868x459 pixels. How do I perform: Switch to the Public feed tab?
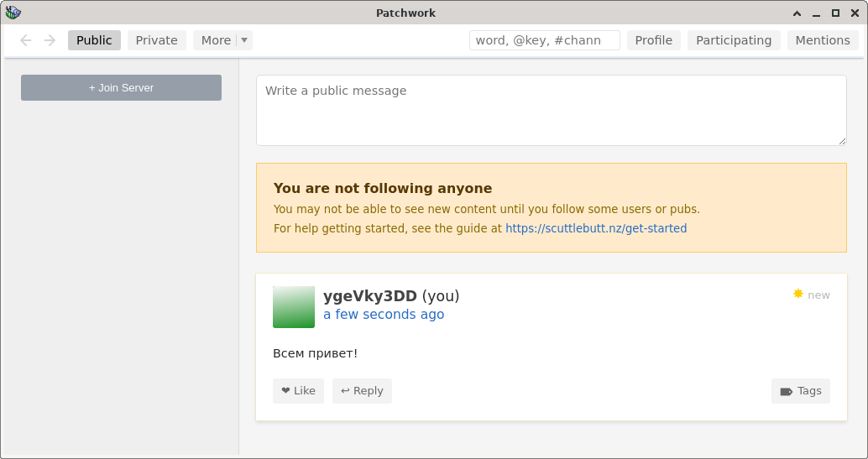94,40
